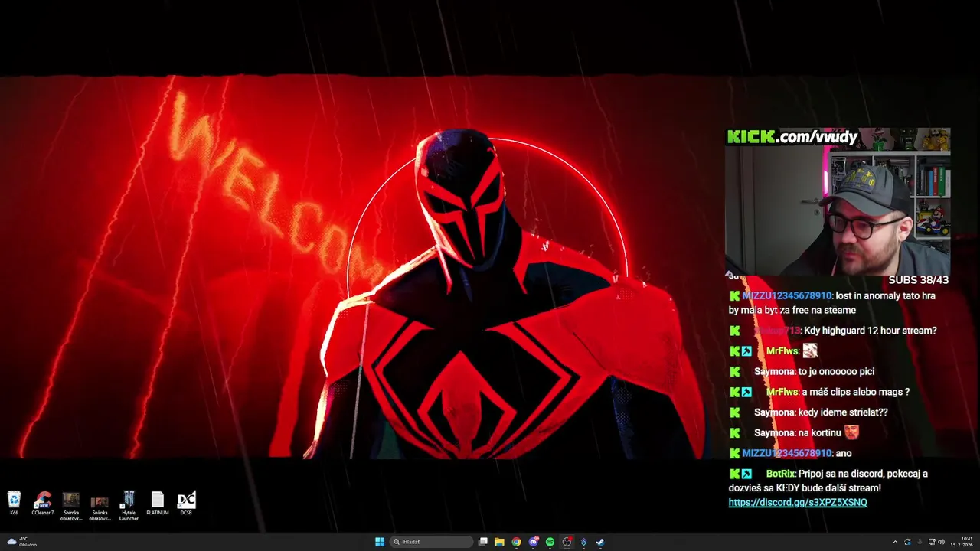Click the sync icon in the system tray
The image size is (980, 551).
907,542
